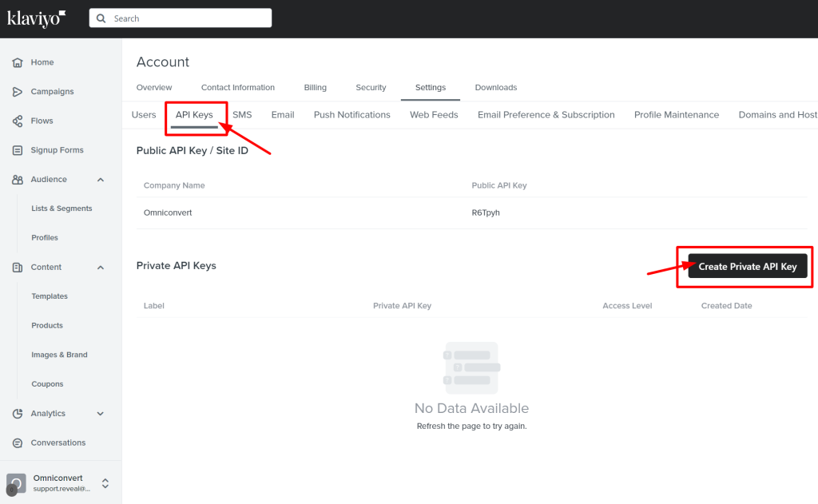Click the Conversations chat bubble icon
The image size is (818, 504).
point(18,442)
